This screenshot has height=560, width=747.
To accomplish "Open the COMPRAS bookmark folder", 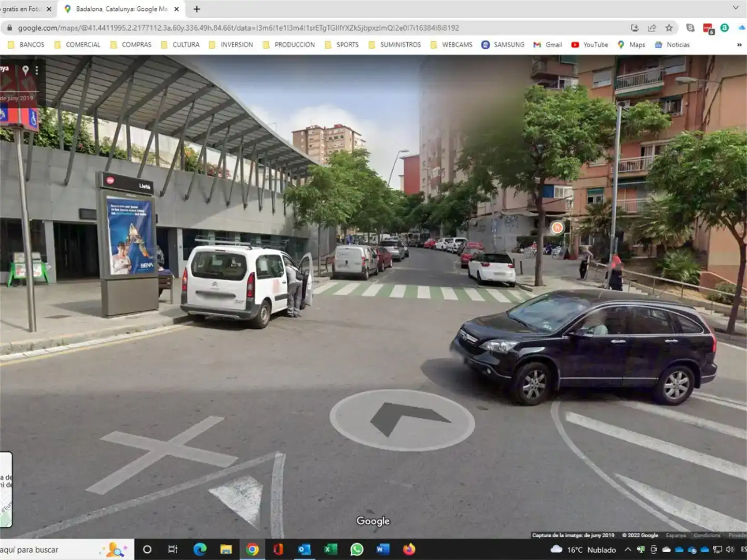I will pos(131,45).
